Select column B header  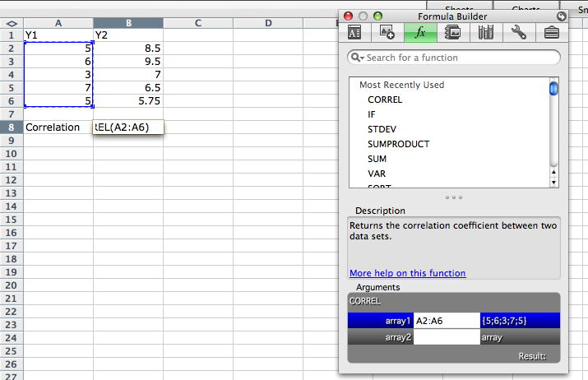point(128,23)
